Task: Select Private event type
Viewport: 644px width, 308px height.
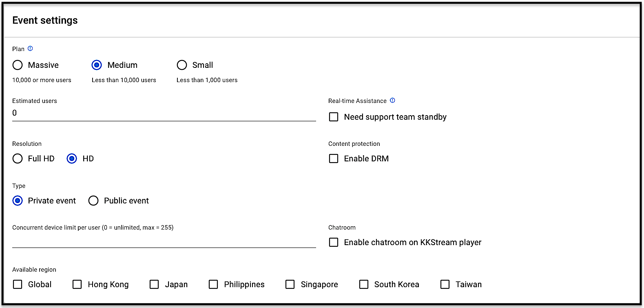Action: (18, 201)
